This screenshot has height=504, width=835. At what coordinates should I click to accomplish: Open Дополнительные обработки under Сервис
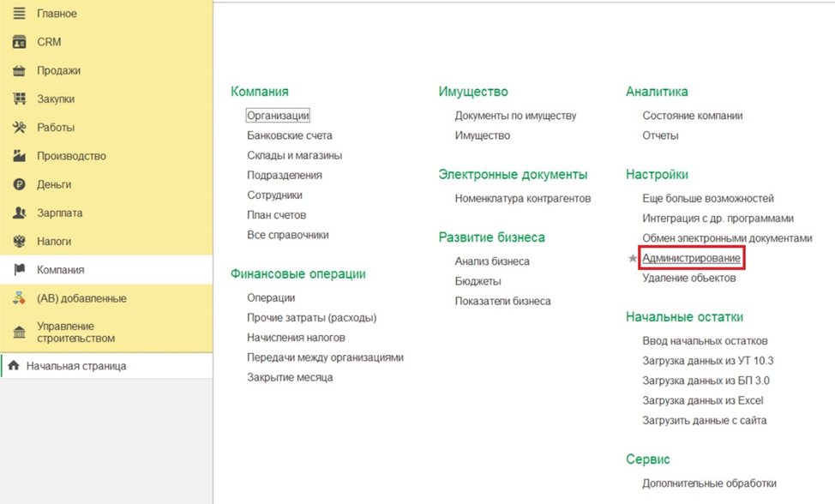[x=709, y=483]
